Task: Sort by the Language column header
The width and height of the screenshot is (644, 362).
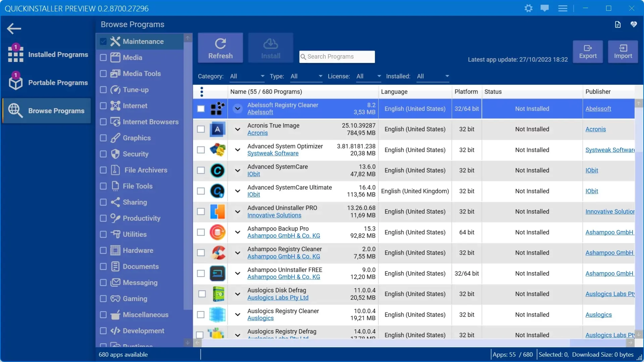Action: tap(415, 92)
